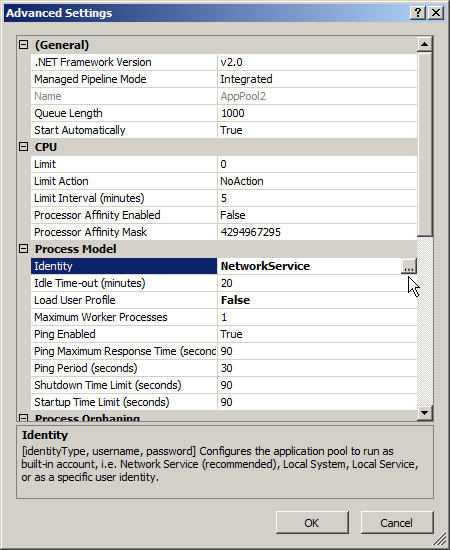The height and width of the screenshot is (550, 450).
Task: Click the Limit Action value NoAction
Action: [x=242, y=181]
